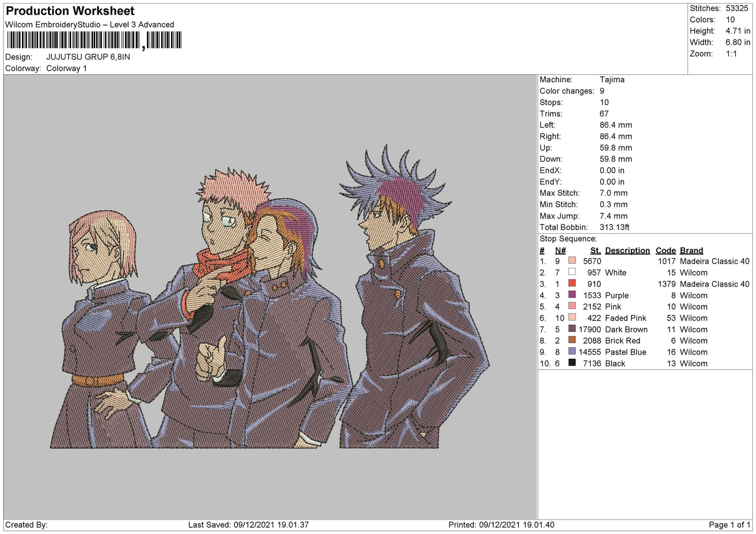Click the Max Stitch value '7.0 mm'
This screenshot has width=756, height=534.
coord(614,193)
